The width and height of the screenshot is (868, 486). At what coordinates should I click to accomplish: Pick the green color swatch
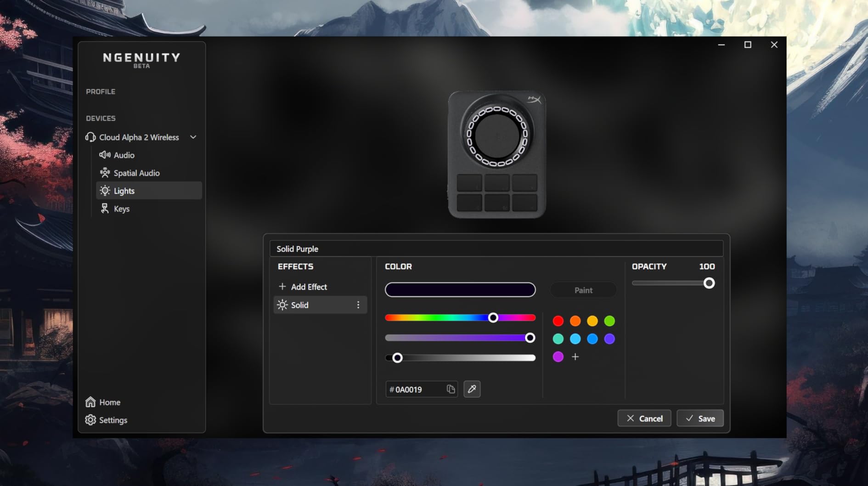click(x=609, y=321)
